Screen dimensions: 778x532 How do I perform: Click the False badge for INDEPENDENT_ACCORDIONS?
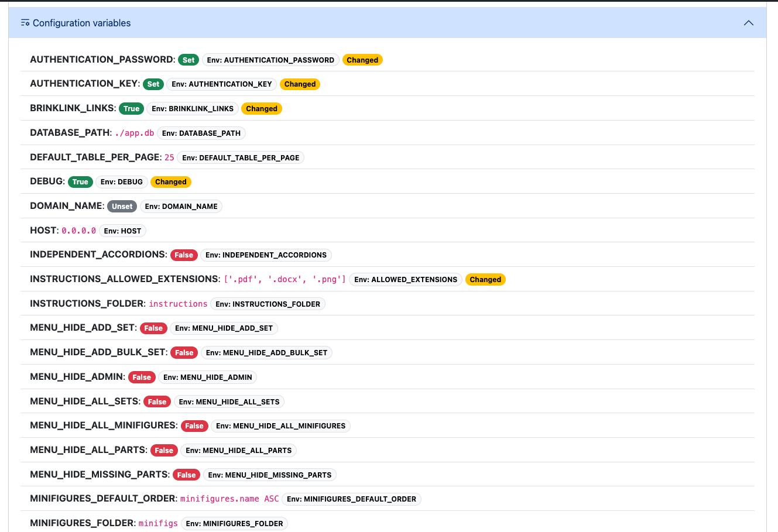click(x=184, y=255)
